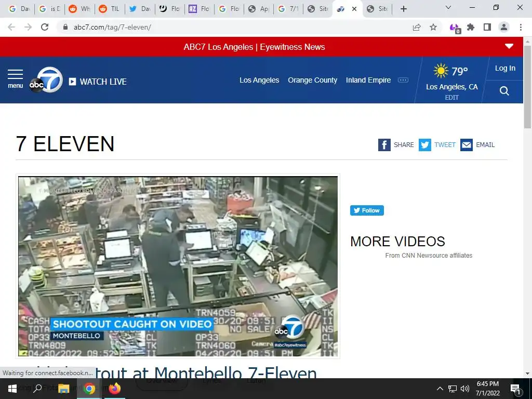The width and height of the screenshot is (532, 399).
Task: Close the active ABC7 tab
Action: [354, 9]
